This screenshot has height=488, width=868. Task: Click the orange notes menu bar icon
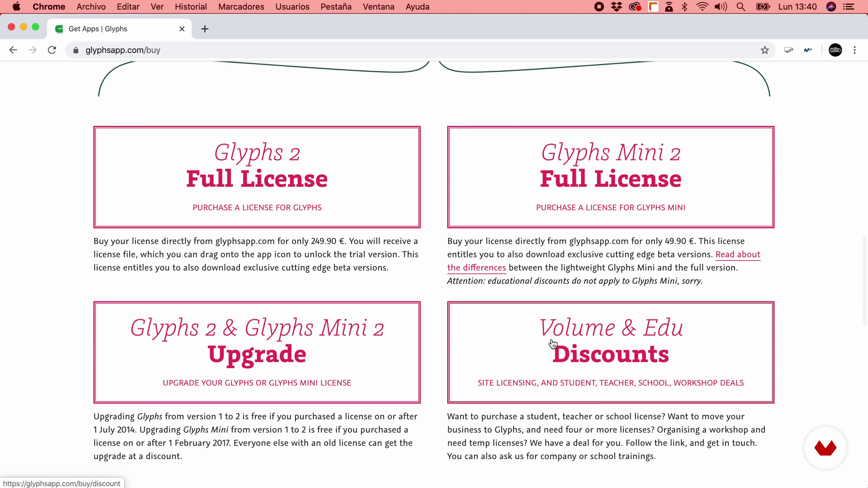click(653, 7)
